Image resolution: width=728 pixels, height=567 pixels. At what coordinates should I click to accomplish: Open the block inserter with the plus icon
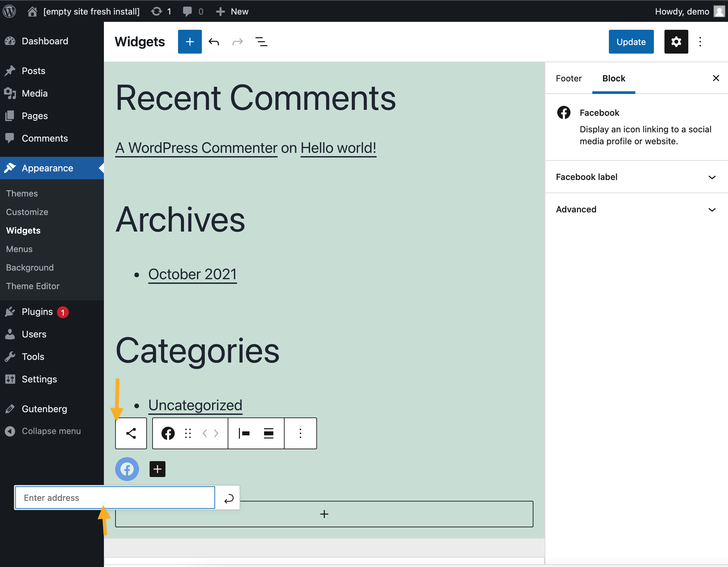click(190, 42)
